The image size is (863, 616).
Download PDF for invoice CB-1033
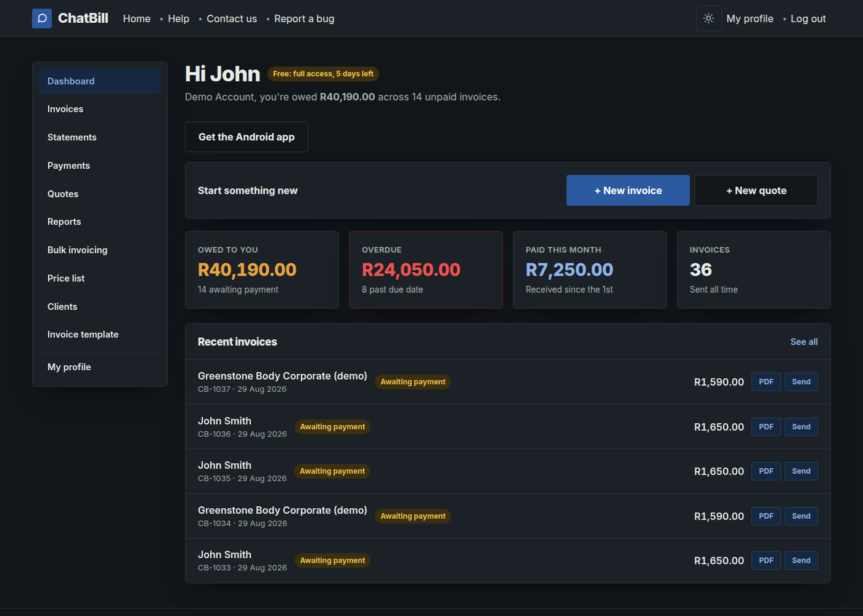tap(766, 561)
